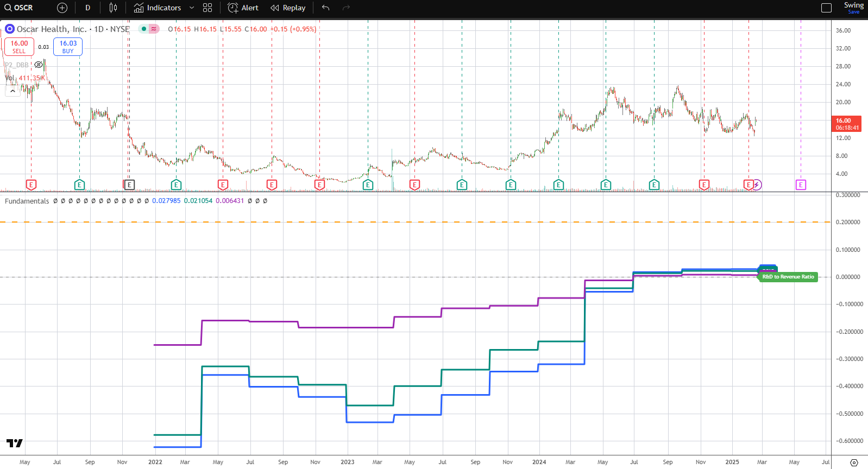868x469 pixels.
Task: Click the pink approximation data indicator
Action: [x=154, y=29]
